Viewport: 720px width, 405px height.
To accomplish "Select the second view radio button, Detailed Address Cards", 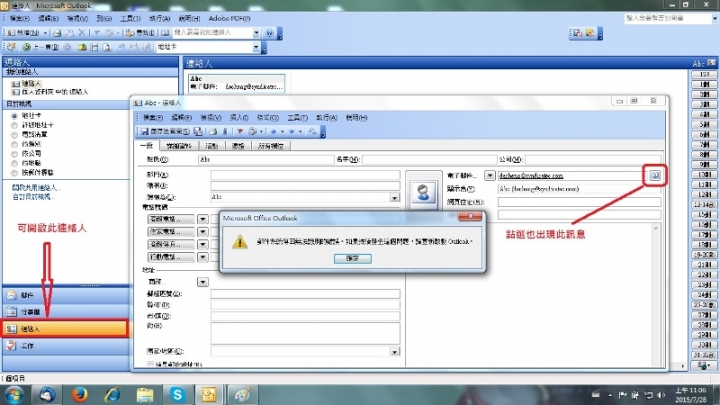I will [x=14, y=125].
